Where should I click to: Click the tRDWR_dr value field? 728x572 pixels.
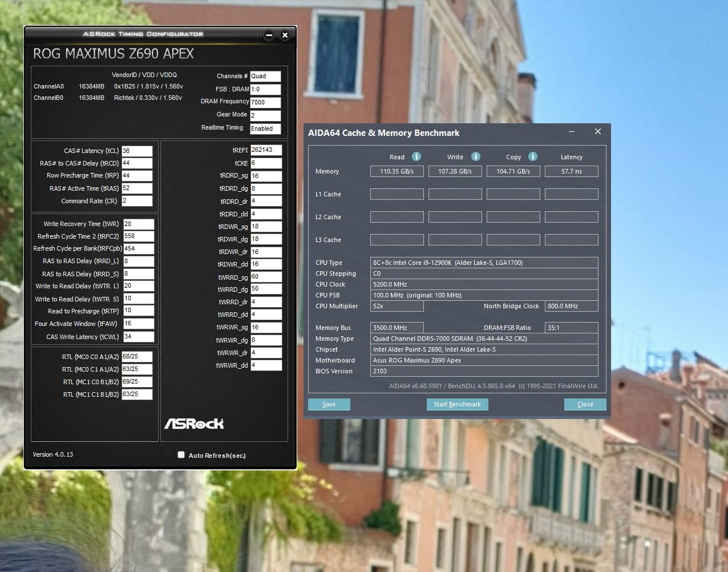266,252
